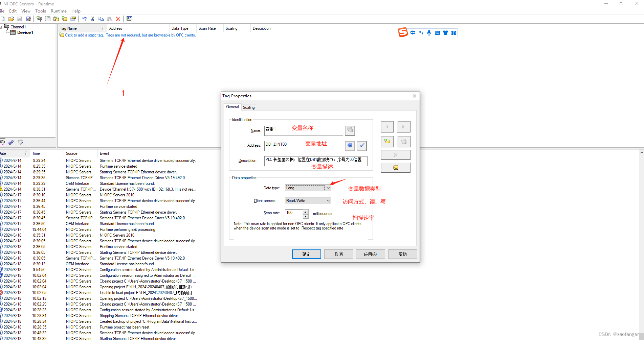644x340 pixels.
Task: Undo the last action from the toolbar
Action: click(84, 19)
